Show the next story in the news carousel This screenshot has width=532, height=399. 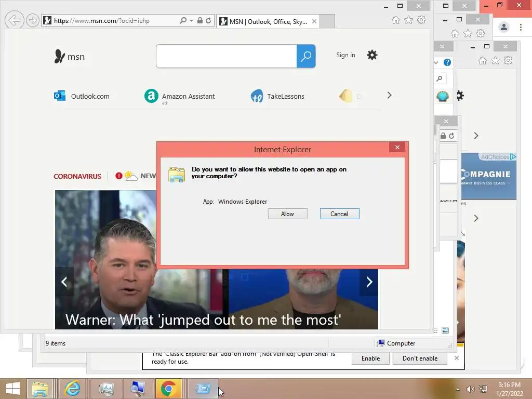(x=369, y=282)
